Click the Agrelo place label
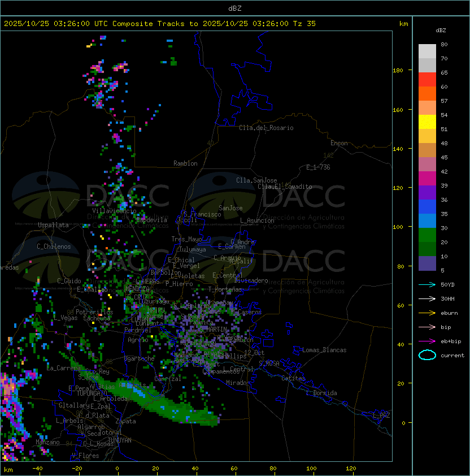Image resolution: width=470 pixels, height=476 pixels. click(x=138, y=340)
